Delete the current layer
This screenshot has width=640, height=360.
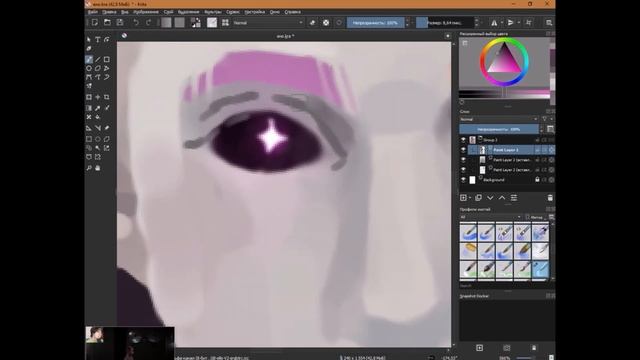[x=550, y=198]
